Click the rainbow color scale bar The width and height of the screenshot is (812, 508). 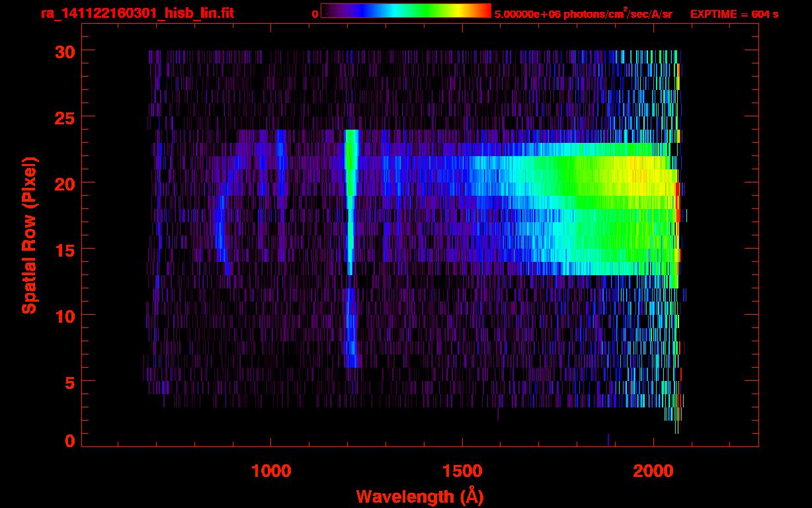point(406,11)
